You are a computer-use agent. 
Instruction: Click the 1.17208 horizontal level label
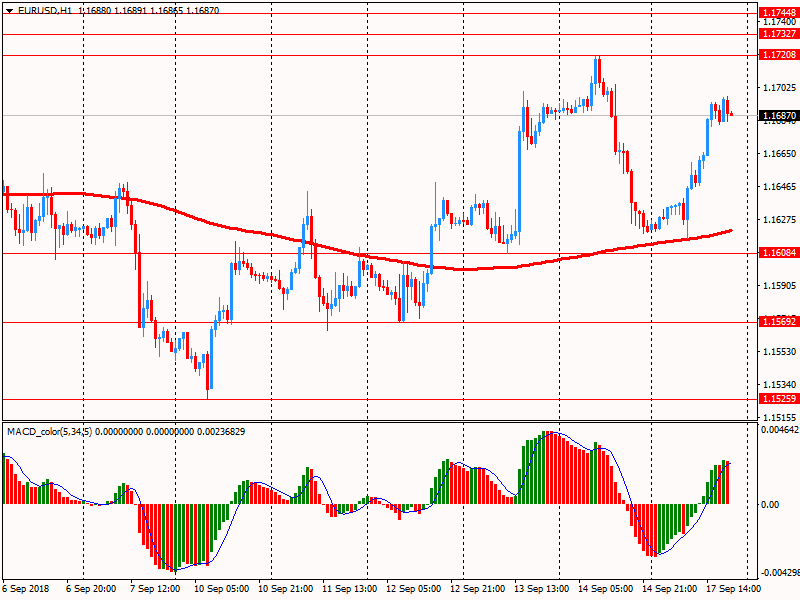778,55
